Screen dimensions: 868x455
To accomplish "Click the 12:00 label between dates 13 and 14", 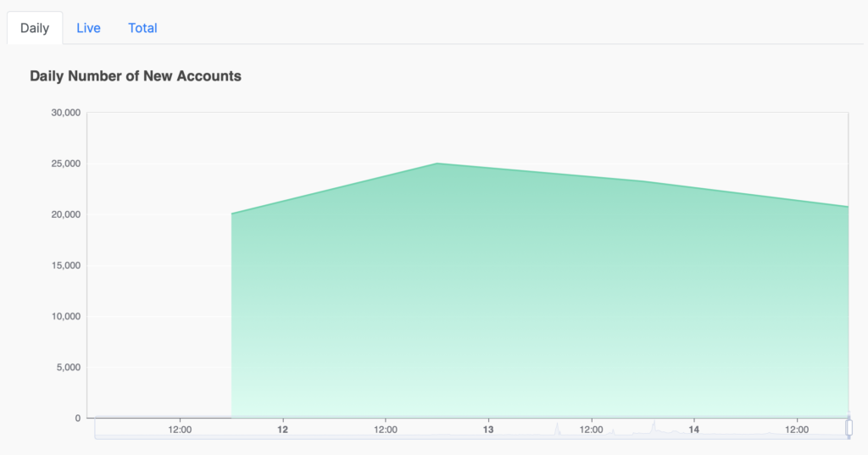I will (592, 430).
